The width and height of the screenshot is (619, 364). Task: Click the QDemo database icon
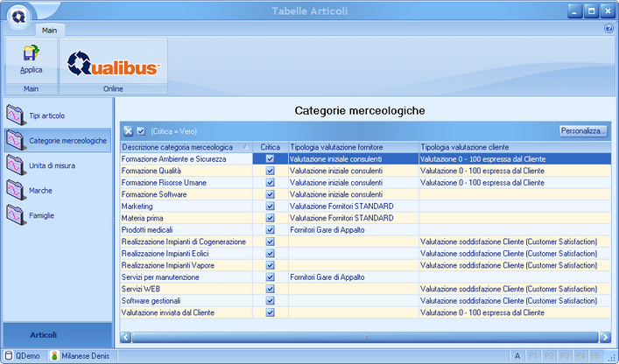pos(9,355)
